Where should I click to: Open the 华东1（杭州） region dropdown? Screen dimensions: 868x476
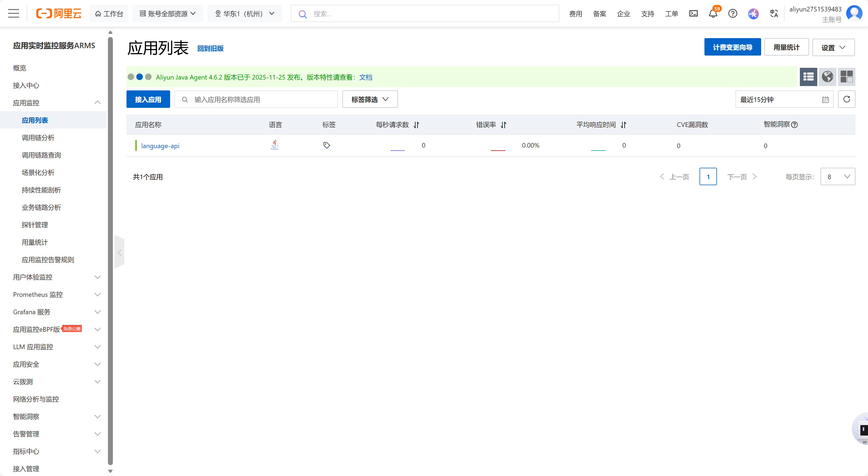pos(245,14)
